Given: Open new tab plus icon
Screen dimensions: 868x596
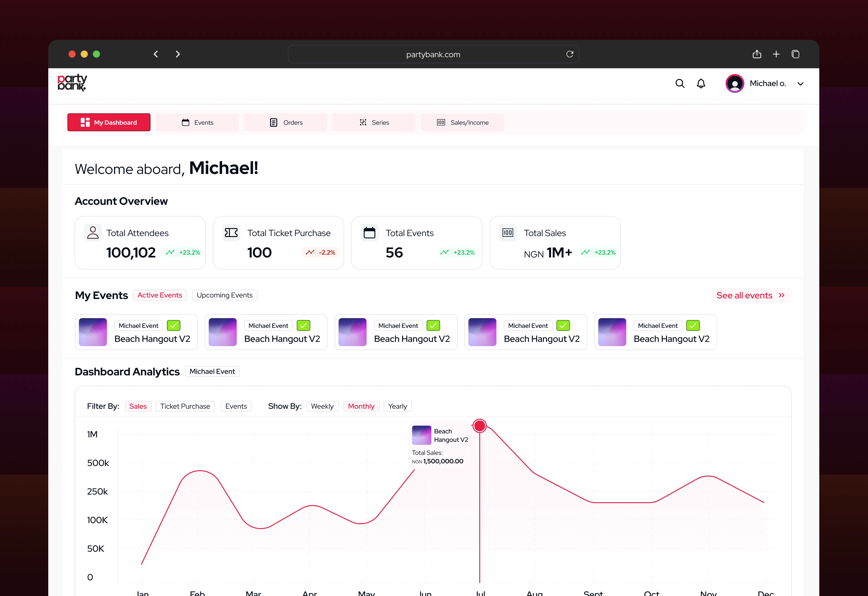Looking at the screenshot, I should 776,54.
